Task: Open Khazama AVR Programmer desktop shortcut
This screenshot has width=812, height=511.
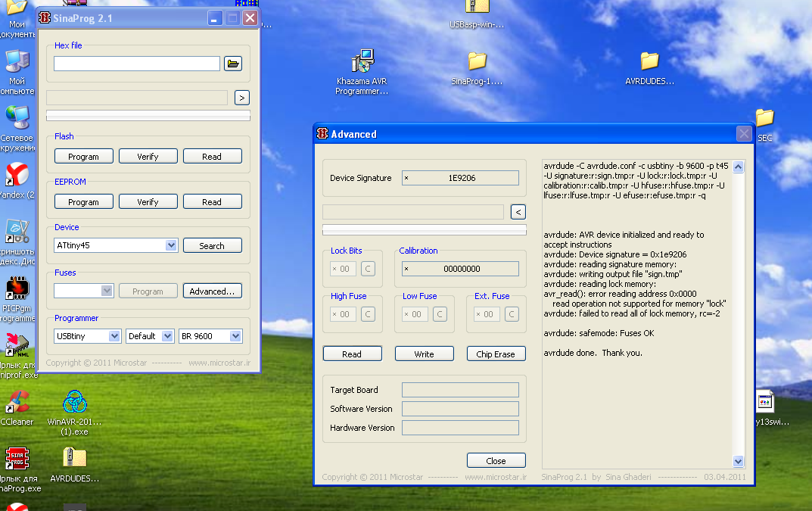Action: (x=362, y=64)
